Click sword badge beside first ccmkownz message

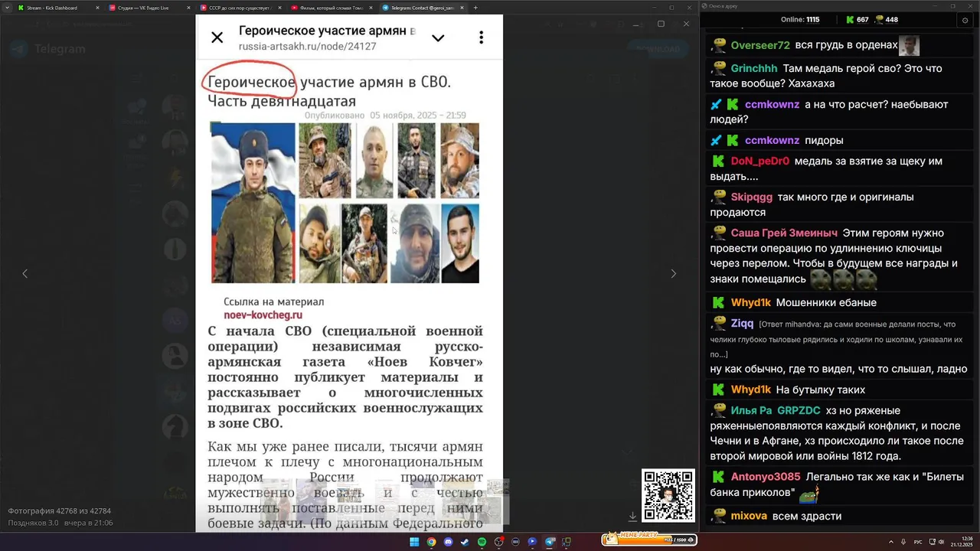point(716,104)
